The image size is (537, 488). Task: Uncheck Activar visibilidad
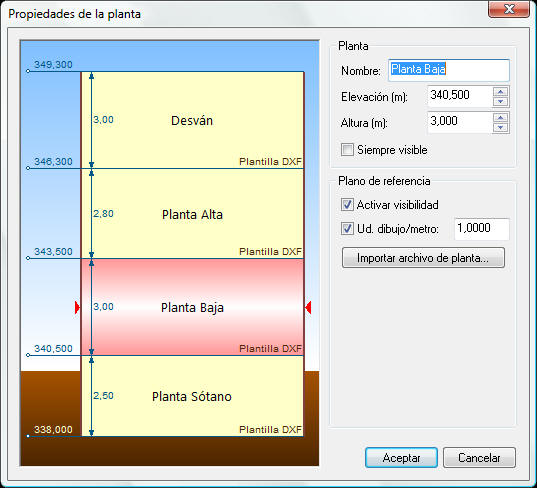(x=347, y=205)
